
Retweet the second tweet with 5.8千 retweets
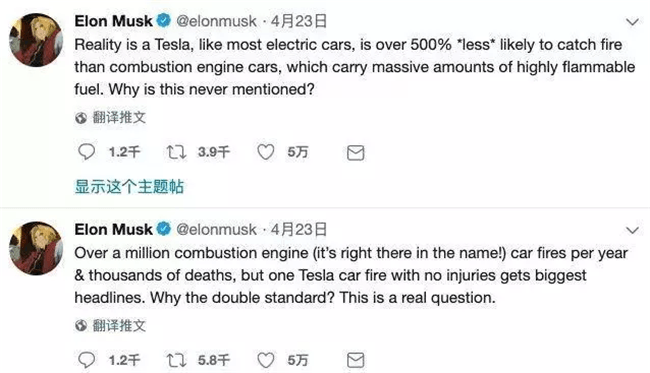click(x=176, y=360)
